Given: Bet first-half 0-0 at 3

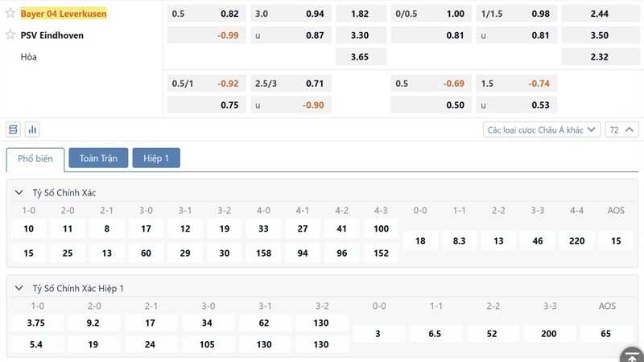Looking at the screenshot, I should pyautogui.click(x=378, y=334).
